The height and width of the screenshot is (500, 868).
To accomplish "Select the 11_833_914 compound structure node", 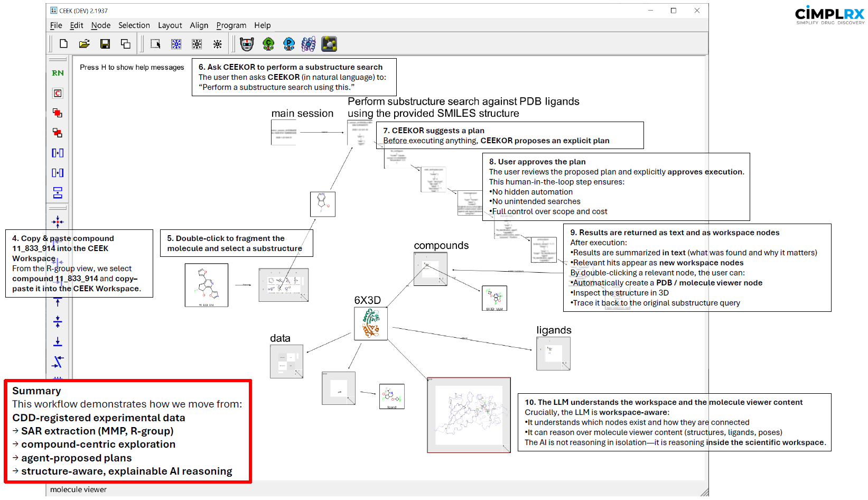I will pos(207,285).
